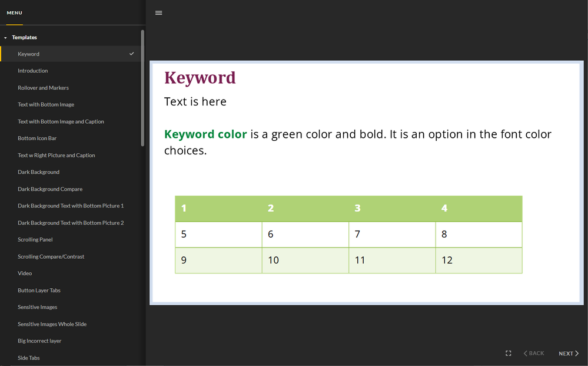Open the Bottom Icon Bar slide

[37, 138]
